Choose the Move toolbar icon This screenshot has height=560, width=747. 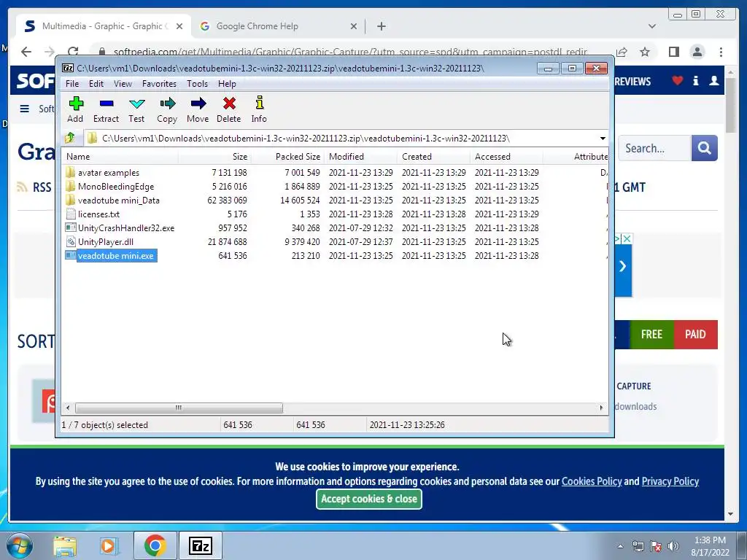[x=198, y=109]
